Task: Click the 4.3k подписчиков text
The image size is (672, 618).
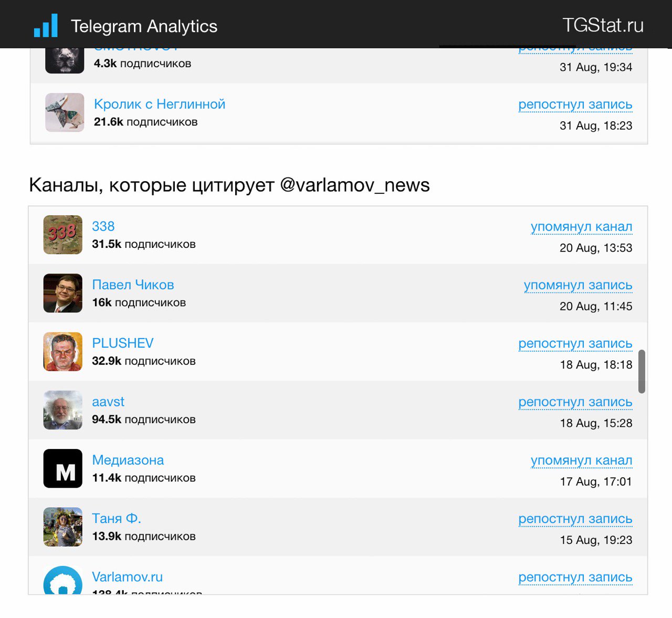Action: [142, 64]
